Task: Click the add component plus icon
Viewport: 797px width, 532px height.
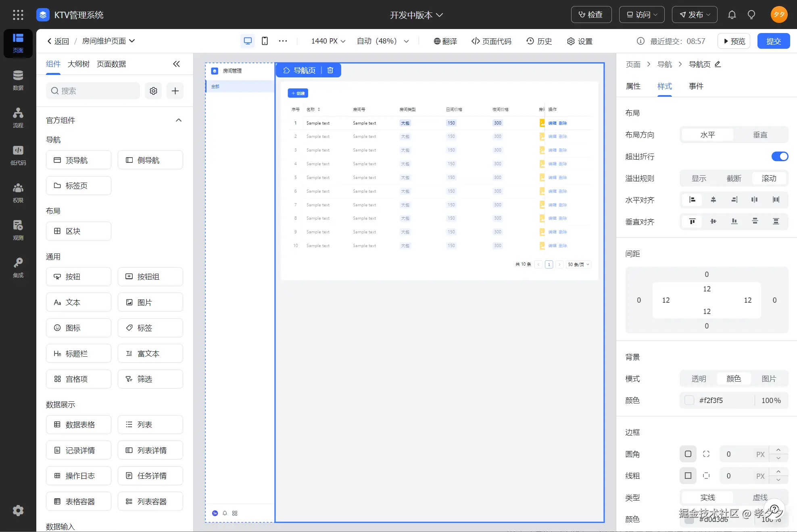Action: [x=175, y=91]
